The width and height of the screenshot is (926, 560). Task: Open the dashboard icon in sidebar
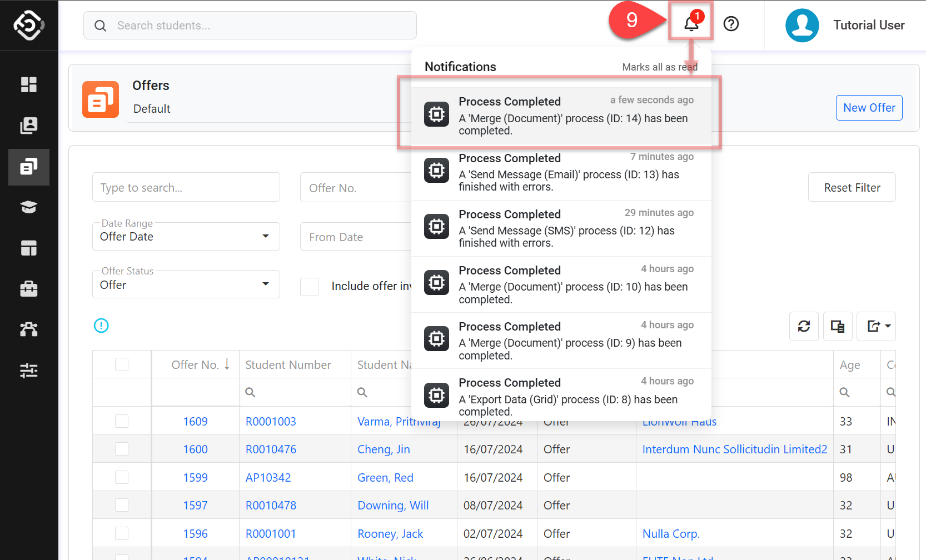pyautogui.click(x=29, y=84)
